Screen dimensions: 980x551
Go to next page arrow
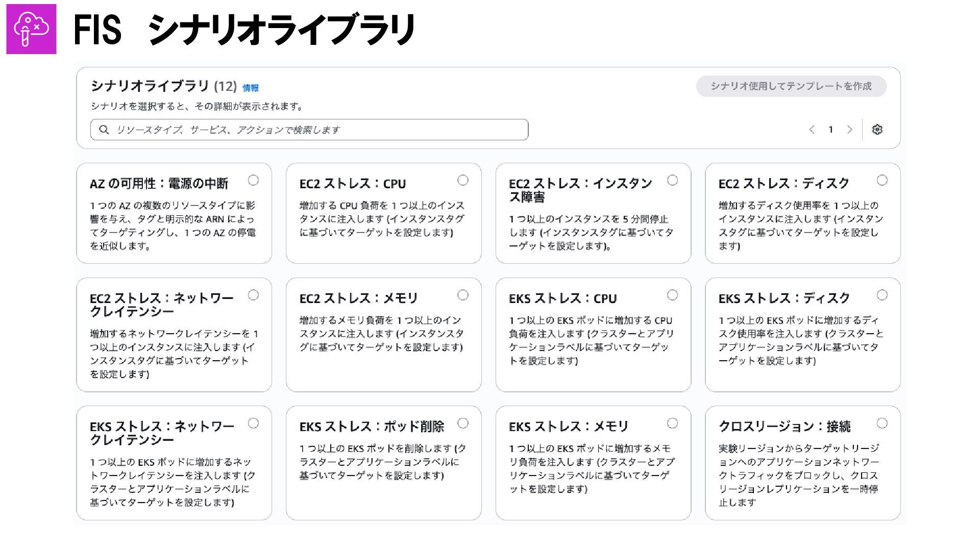[849, 130]
